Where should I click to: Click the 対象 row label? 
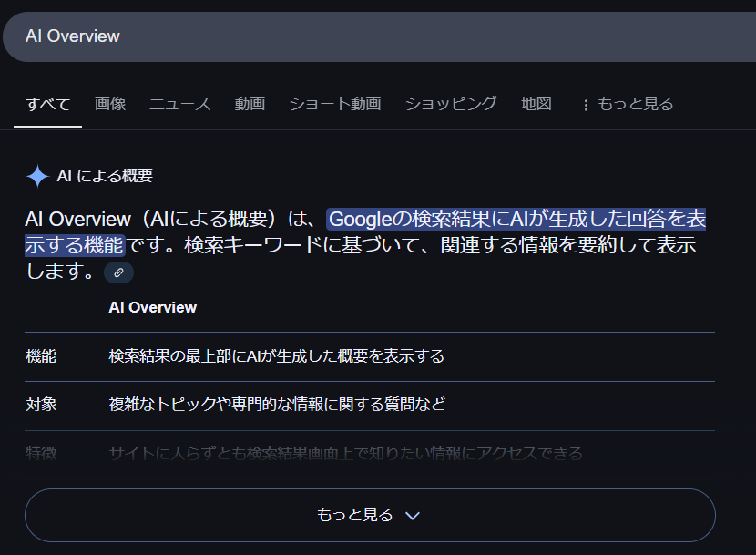41,404
